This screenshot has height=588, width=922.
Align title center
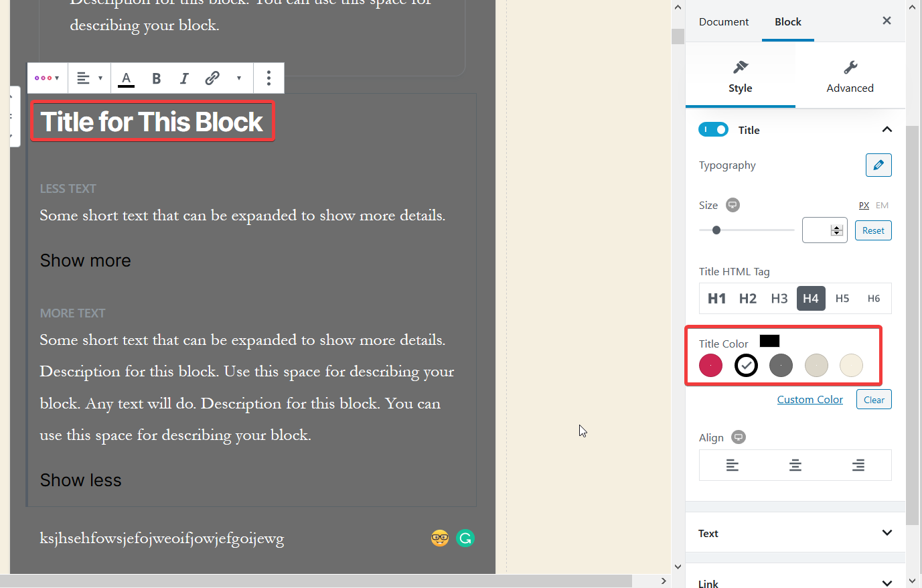pyautogui.click(x=795, y=465)
